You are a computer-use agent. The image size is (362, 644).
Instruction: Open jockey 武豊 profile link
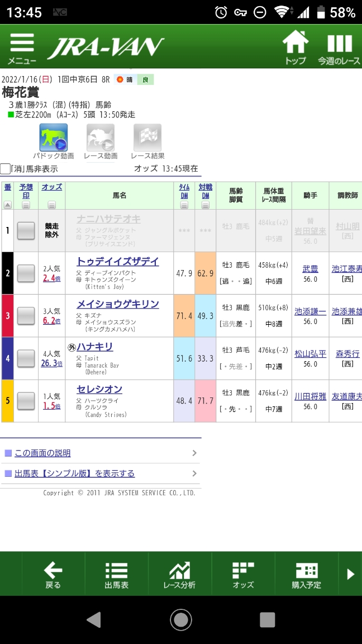[310, 269]
